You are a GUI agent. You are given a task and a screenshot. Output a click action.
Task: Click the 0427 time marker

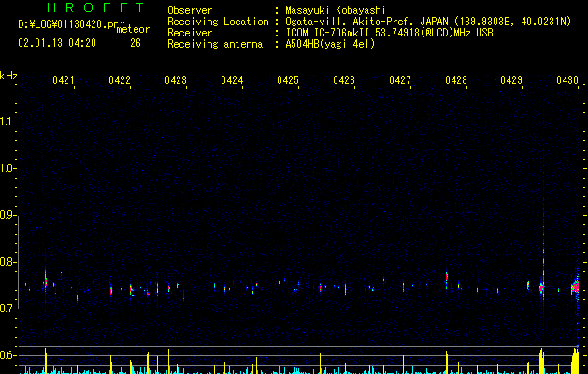pyautogui.click(x=400, y=79)
